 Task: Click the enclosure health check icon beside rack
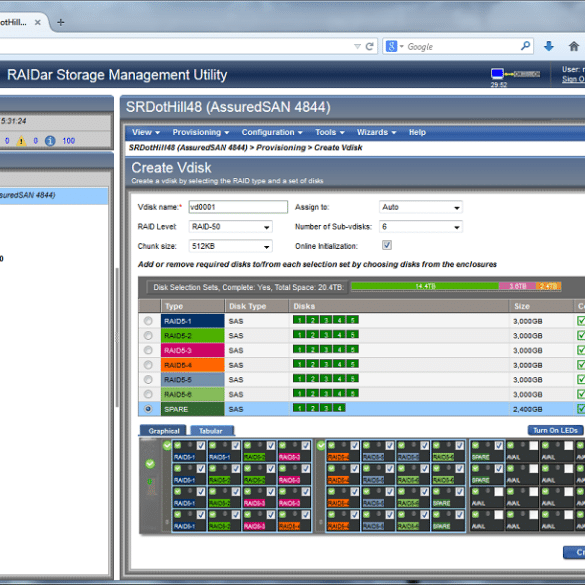pos(150,464)
